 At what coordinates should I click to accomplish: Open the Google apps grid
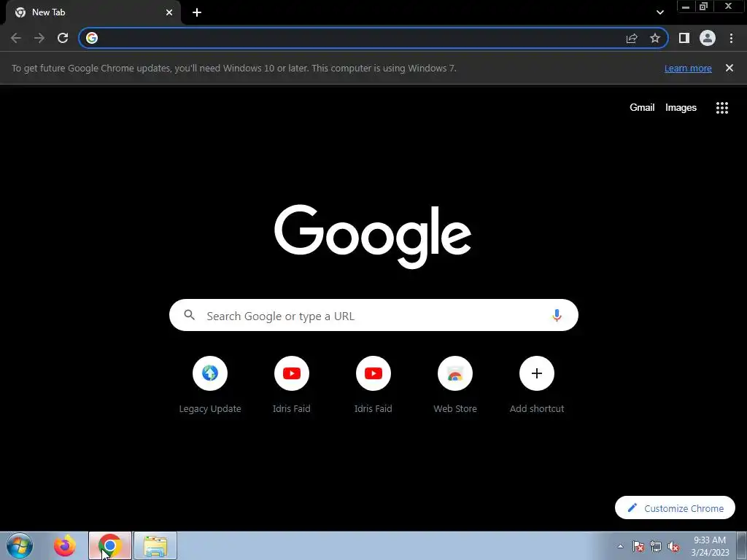pos(722,108)
